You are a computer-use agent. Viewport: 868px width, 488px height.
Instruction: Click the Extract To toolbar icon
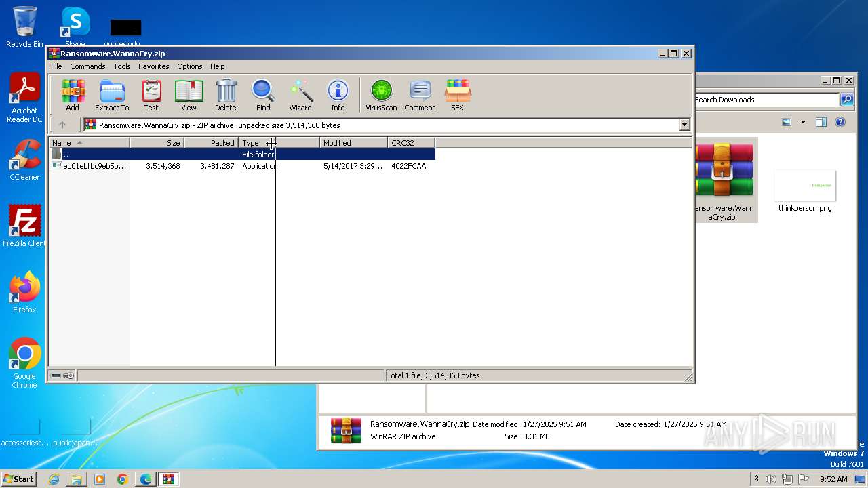112,96
